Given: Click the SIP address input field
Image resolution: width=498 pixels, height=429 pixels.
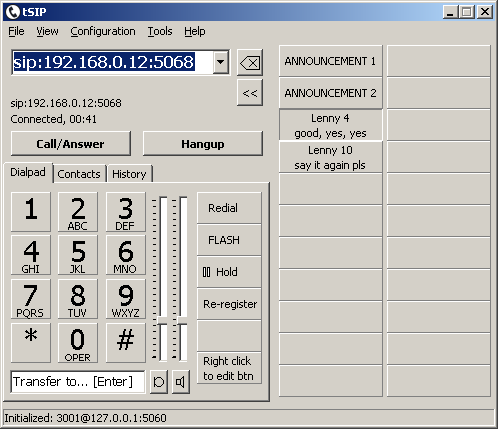Looking at the screenshot, I should [x=112, y=62].
